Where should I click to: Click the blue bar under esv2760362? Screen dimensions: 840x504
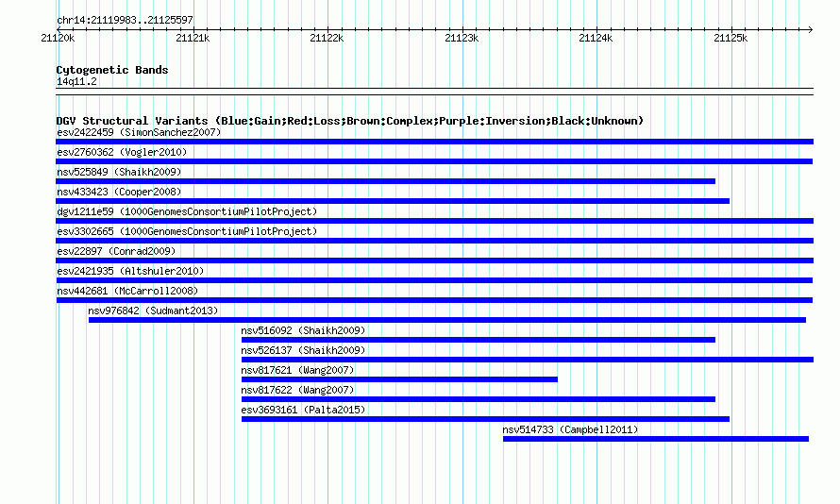pyautogui.click(x=434, y=161)
